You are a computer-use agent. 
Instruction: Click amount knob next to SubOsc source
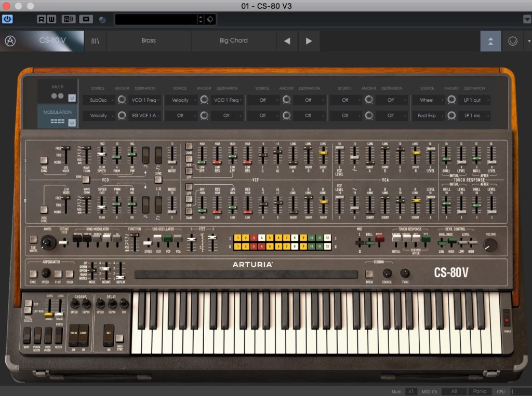point(122,100)
